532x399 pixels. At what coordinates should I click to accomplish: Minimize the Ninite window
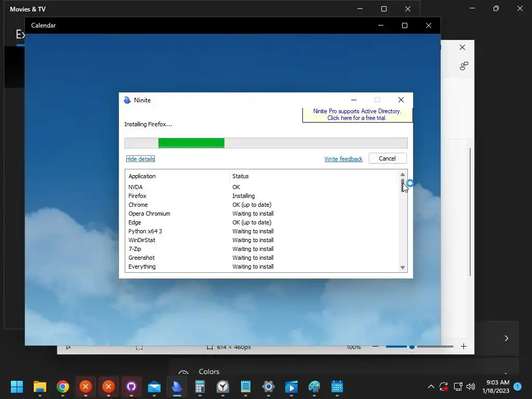point(353,100)
